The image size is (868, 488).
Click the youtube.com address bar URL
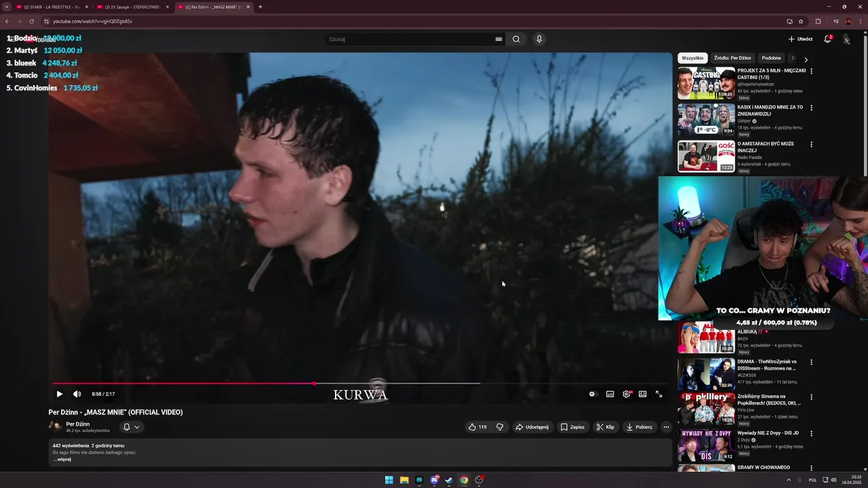pyautogui.click(x=92, y=21)
